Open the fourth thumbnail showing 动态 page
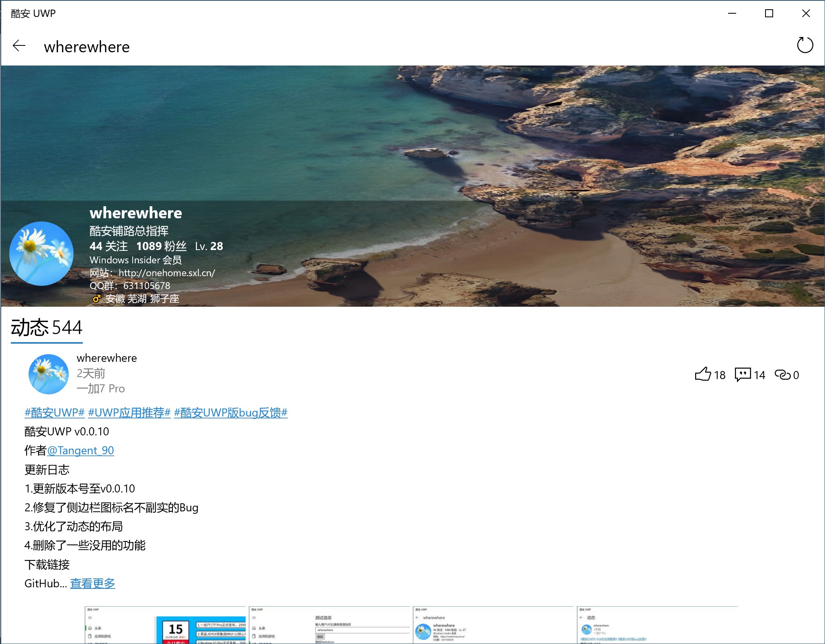The height and width of the screenshot is (644, 825). 657,625
